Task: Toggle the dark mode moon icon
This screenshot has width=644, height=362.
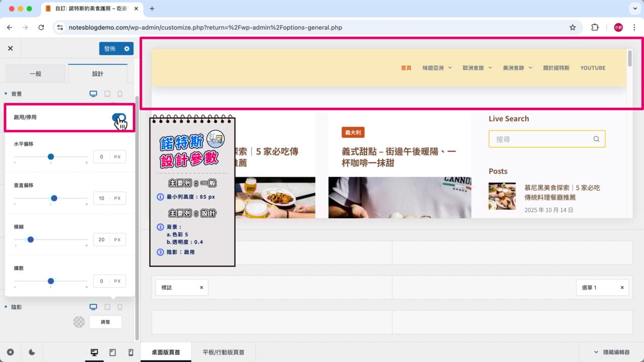Action: tap(32, 352)
